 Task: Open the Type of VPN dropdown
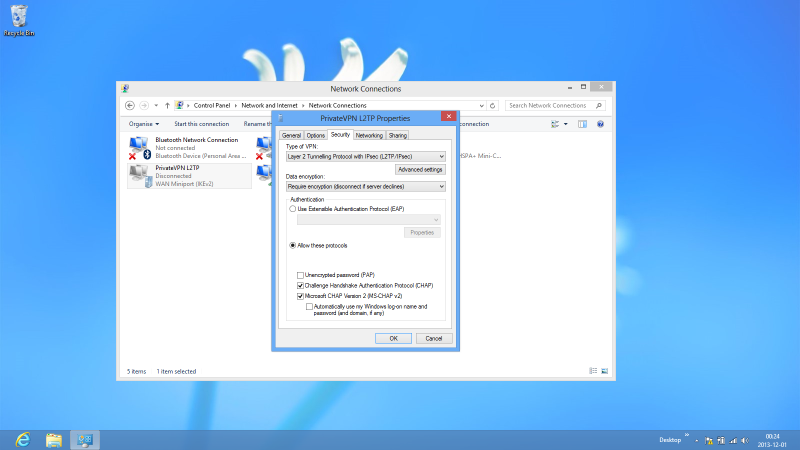(365, 156)
